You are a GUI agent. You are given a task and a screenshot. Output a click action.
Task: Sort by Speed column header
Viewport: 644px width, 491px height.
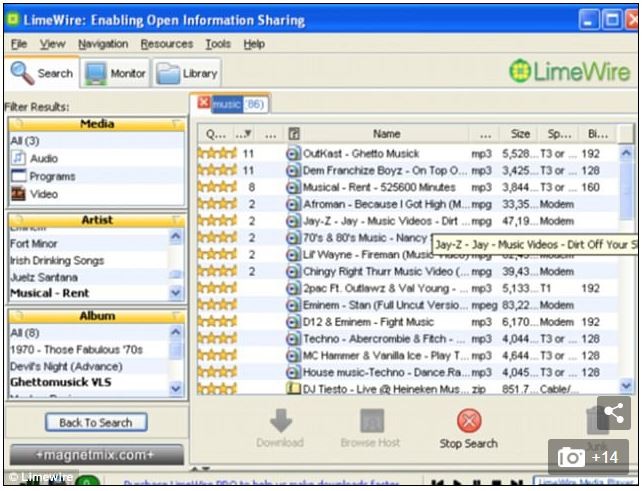pos(559,134)
